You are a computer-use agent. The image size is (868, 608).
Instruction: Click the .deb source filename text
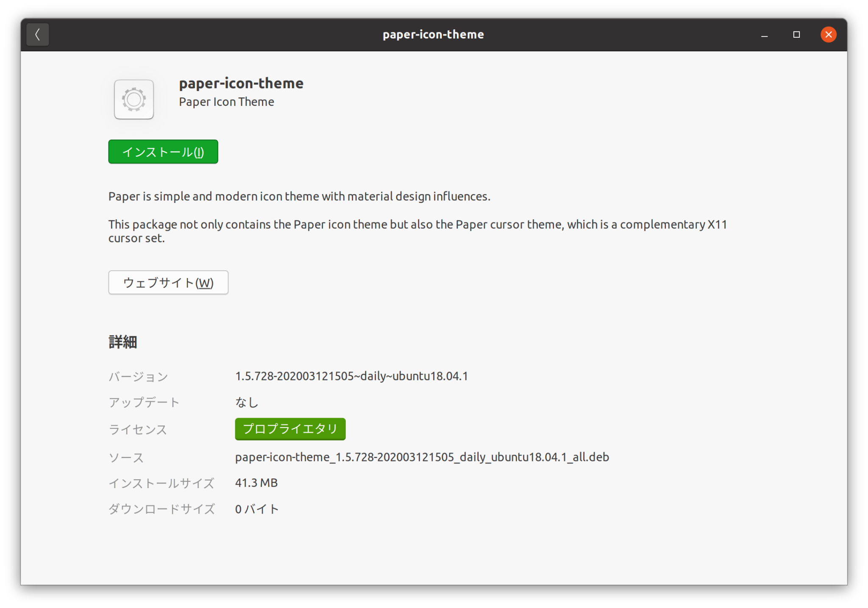pyautogui.click(x=422, y=457)
